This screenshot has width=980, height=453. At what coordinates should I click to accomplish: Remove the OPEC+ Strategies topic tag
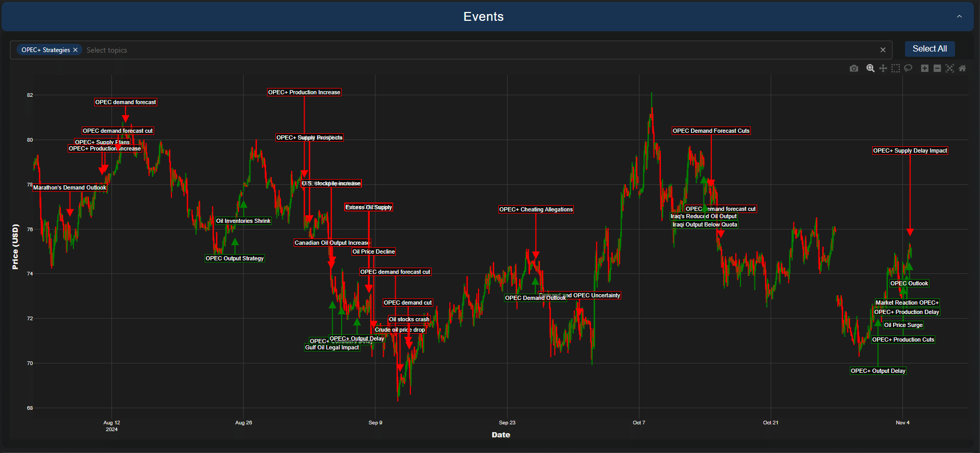(x=76, y=50)
